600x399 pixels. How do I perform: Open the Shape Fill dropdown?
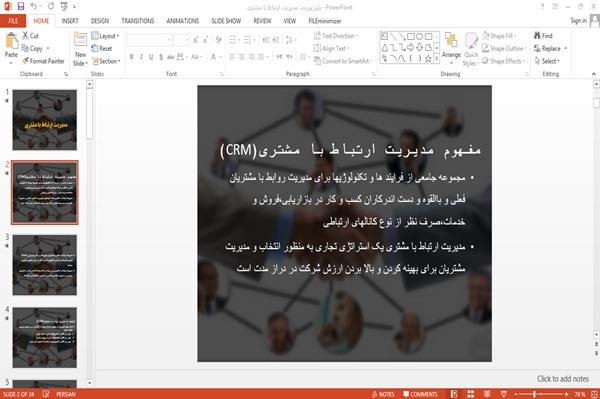pyautogui.click(x=499, y=36)
